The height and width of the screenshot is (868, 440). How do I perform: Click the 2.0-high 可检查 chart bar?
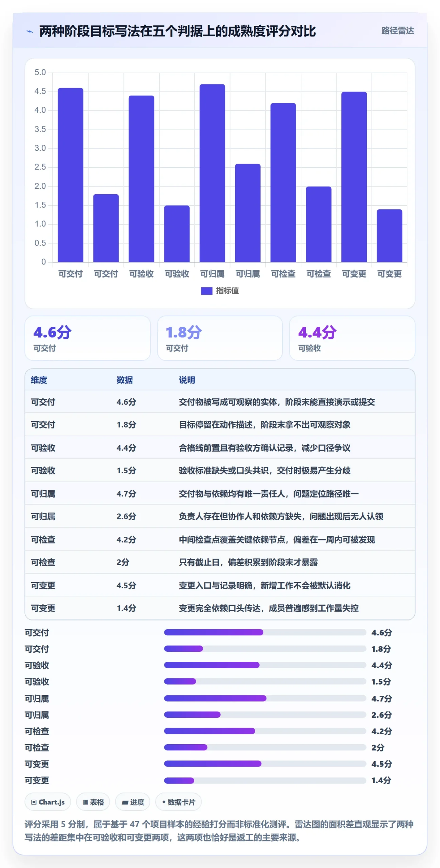tap(319, 224)
